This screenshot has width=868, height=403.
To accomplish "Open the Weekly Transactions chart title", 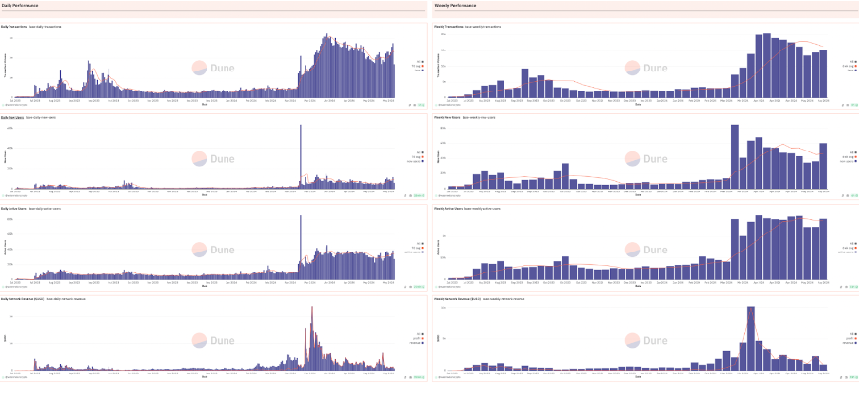I will point(448,26).
